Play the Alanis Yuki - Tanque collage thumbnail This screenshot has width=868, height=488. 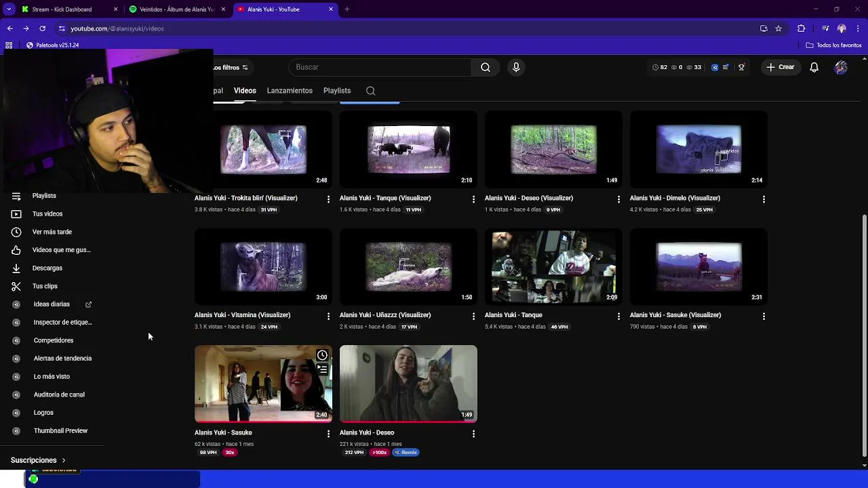[x=553, y=266]
